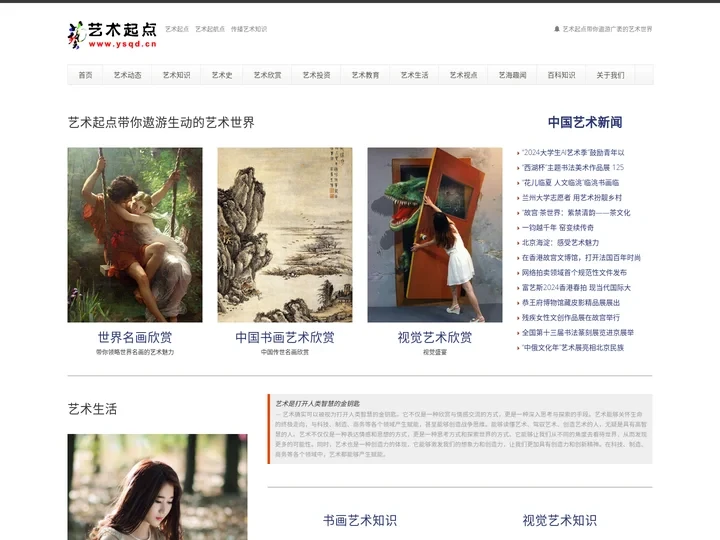The height and width of the screenshot is (540, 720).
Task: Click the 艺术起点带你遨游生动的艺术世界 heading
Action: 161,123
